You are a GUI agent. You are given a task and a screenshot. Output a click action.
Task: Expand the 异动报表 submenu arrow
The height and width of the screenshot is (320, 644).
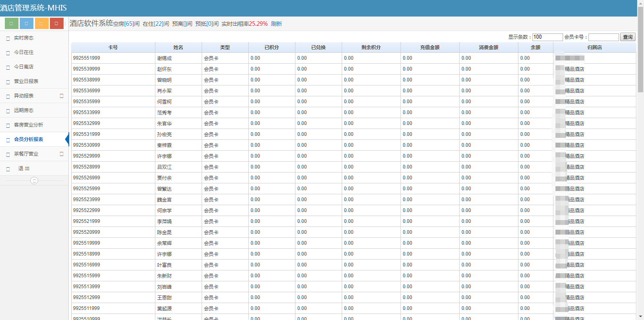pos(62,96)
